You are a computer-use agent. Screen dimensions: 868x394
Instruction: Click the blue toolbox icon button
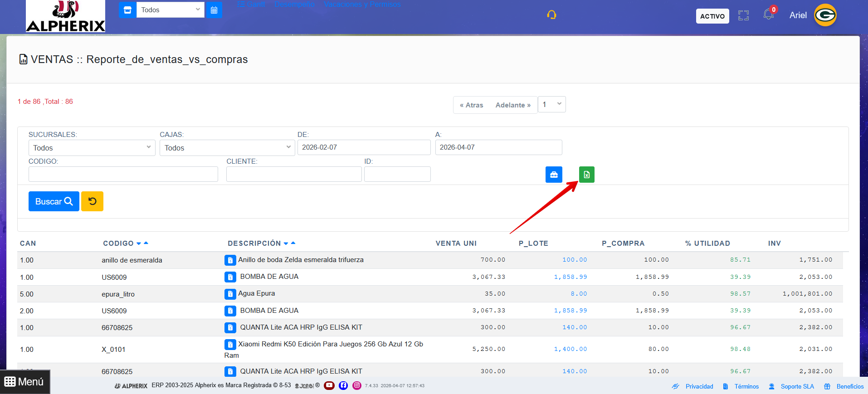[x=554, y=175]
